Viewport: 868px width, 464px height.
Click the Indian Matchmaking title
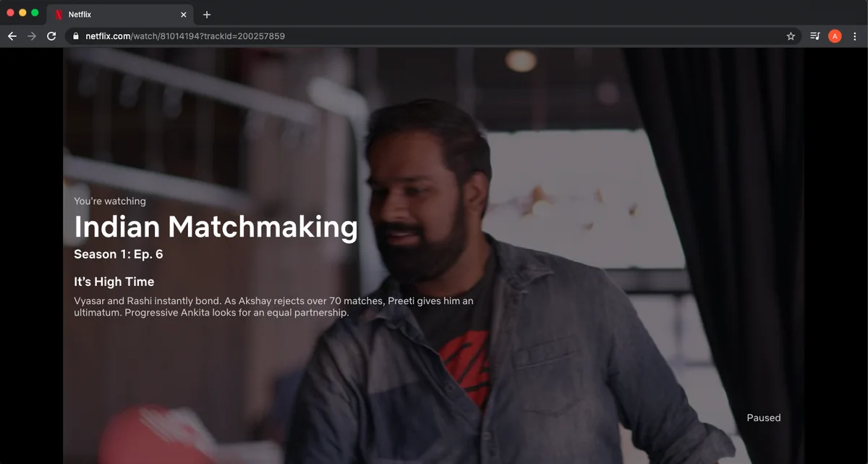(216, 227)
